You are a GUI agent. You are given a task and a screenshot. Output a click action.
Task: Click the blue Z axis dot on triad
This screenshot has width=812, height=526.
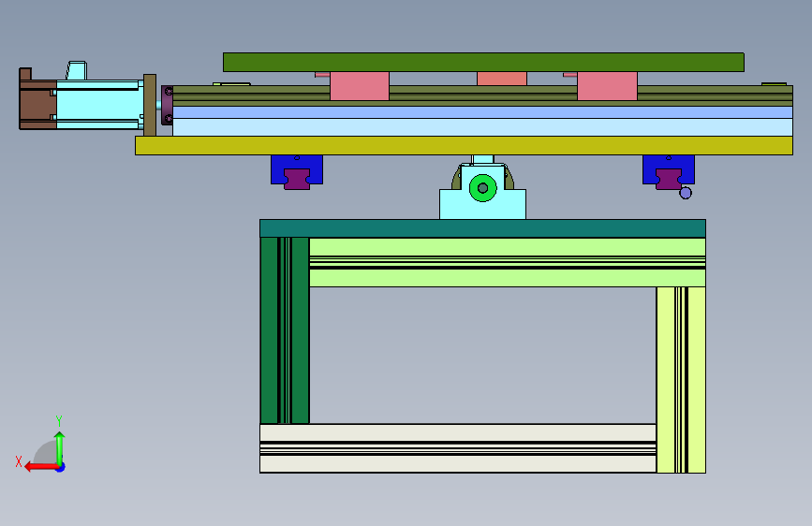(61, 467)
